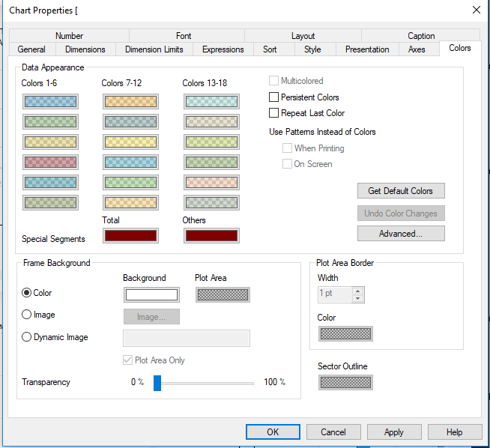The image size is (490, 448).
Task: Open the Plot Area Border color swatch
Action: pyautogui.click(x=345, y=333)
